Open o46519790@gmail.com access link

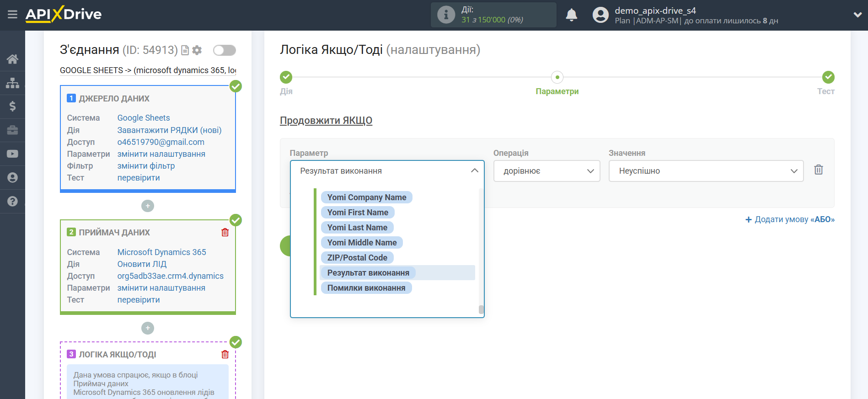point(161,142)
